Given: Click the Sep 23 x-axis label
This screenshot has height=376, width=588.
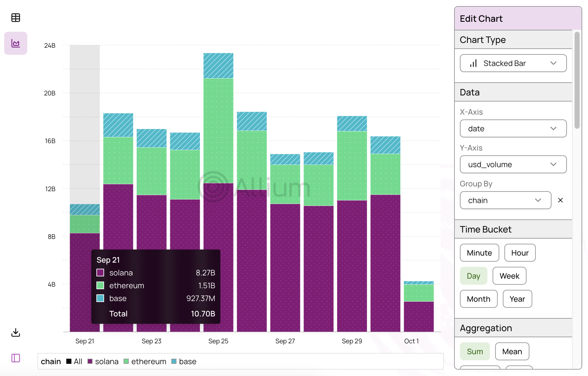Looking at the screenshot, I should point(151,341).
